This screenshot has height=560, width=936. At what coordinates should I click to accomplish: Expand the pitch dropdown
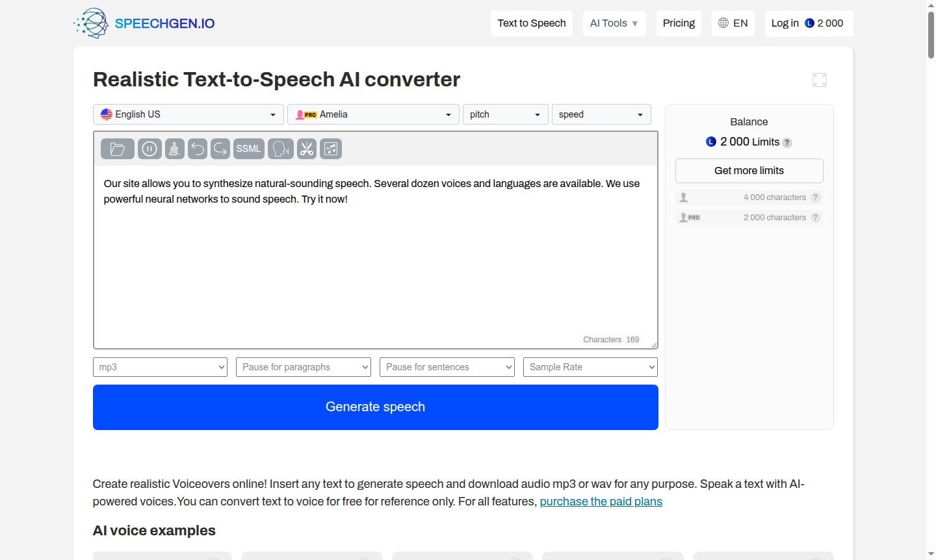point(505,114)
